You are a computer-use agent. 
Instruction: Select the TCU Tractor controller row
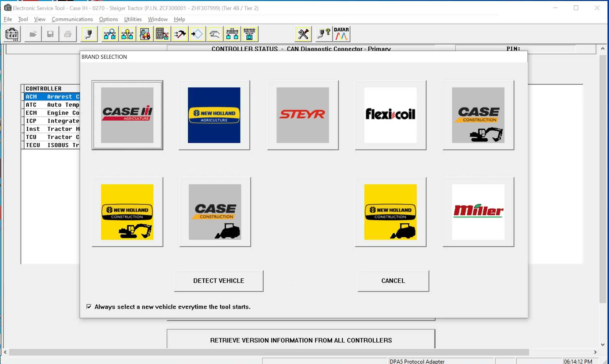point(52,137)
